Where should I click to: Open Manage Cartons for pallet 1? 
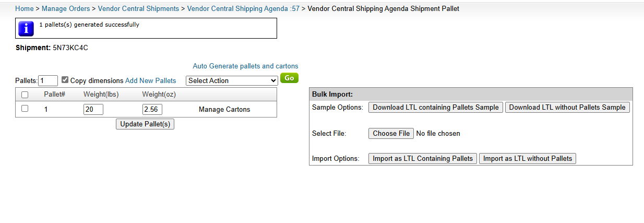(224, 110)
